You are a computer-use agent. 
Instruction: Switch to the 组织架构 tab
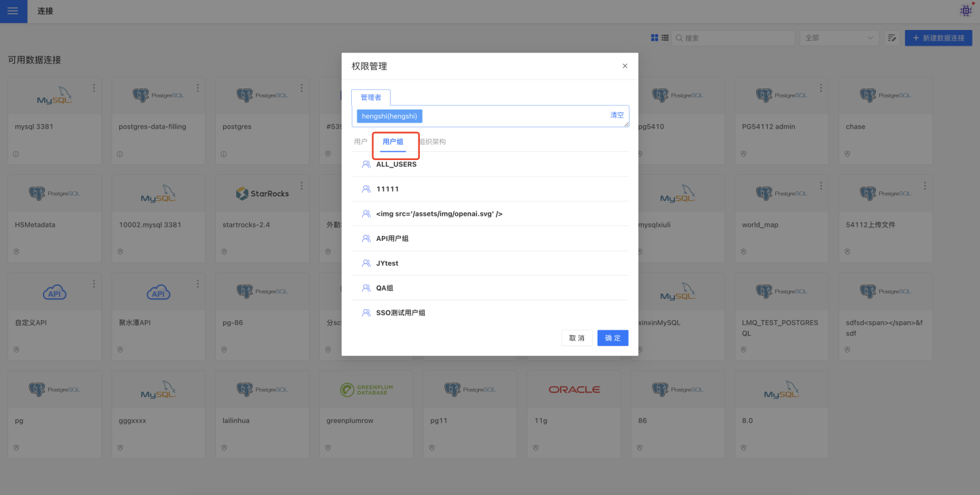pos(432,142)
